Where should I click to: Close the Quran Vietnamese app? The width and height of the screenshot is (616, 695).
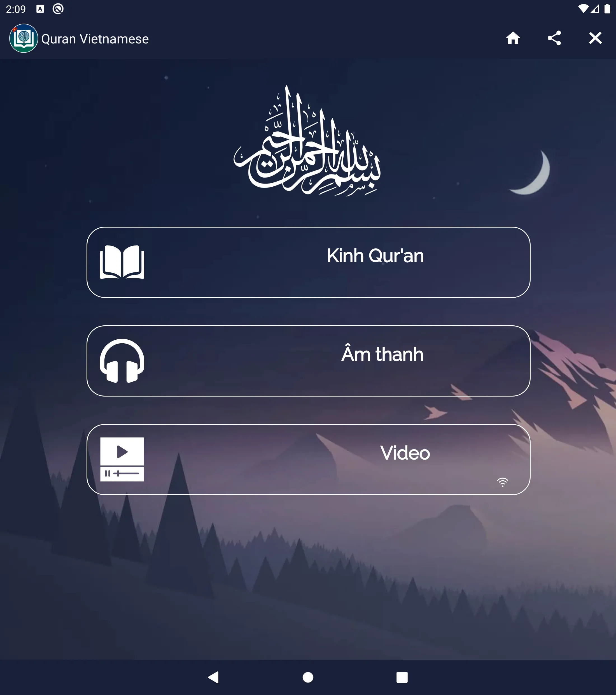pos(595,38)
